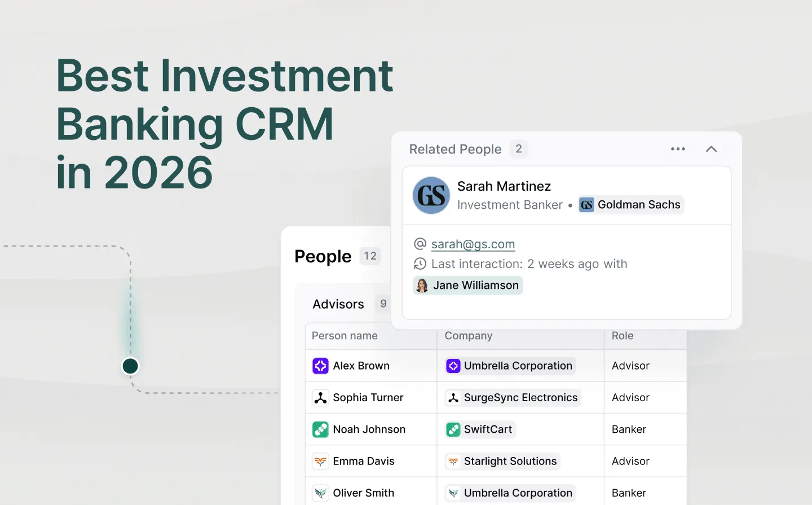
Task: Click the Related People count badge
Action: [519, 149]
